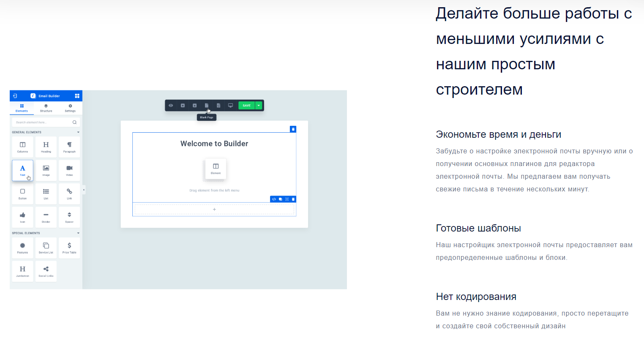Image resolution: width=644 pixels, height=338 pixels.
Task: Select the Service List element
Action: (46, 248)
